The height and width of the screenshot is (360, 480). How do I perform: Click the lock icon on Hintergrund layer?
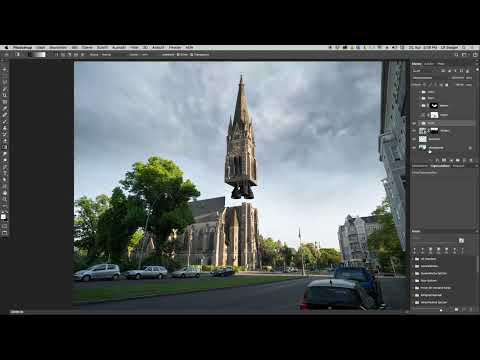pos(470,148)
